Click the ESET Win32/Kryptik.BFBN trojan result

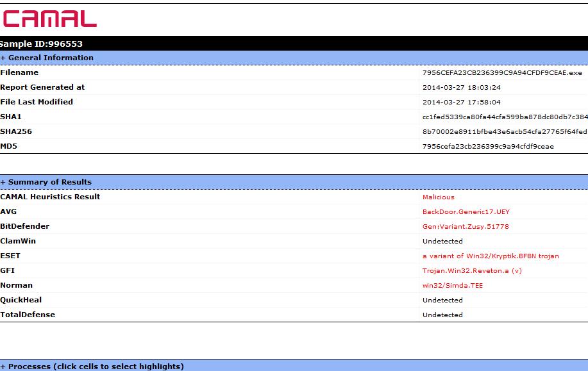[x=491, y=256]
